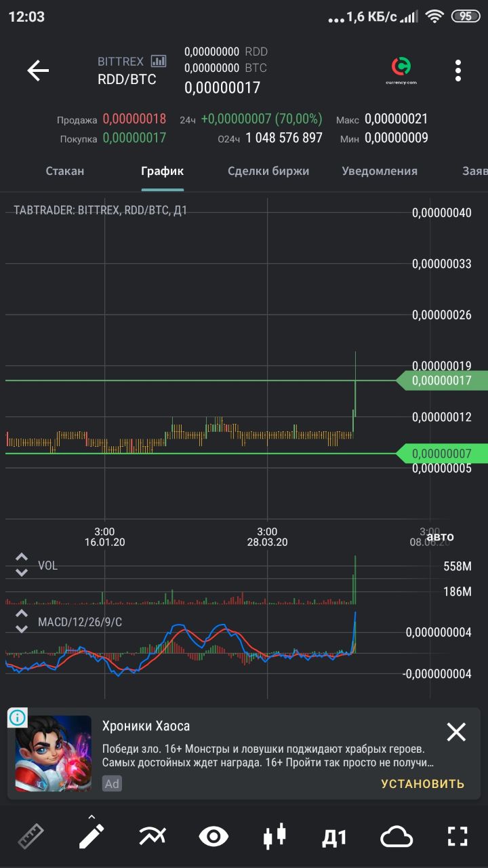Expand VOL panel with down chevron
Screen dimensions: 488x868
tap(22, 572)
